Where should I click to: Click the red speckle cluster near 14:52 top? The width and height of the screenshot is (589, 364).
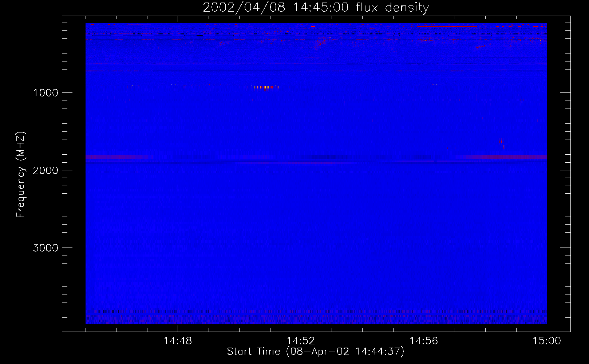coord(320,43)
